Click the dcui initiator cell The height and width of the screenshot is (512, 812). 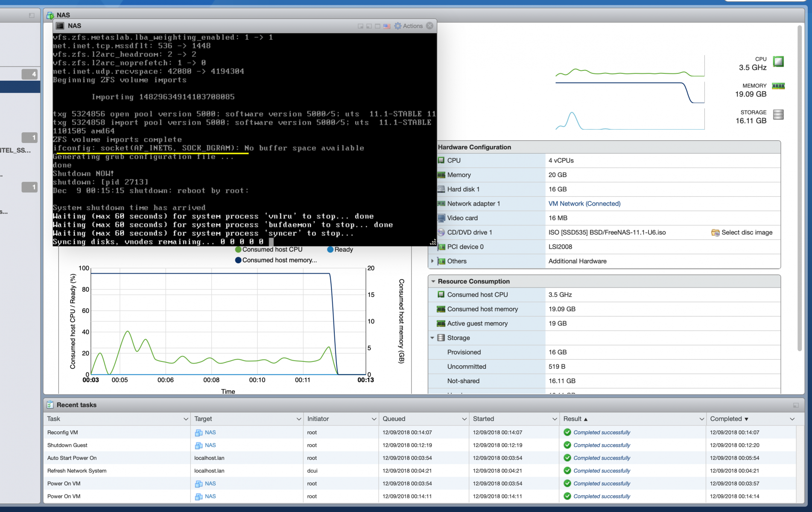(x=312, y=471)
